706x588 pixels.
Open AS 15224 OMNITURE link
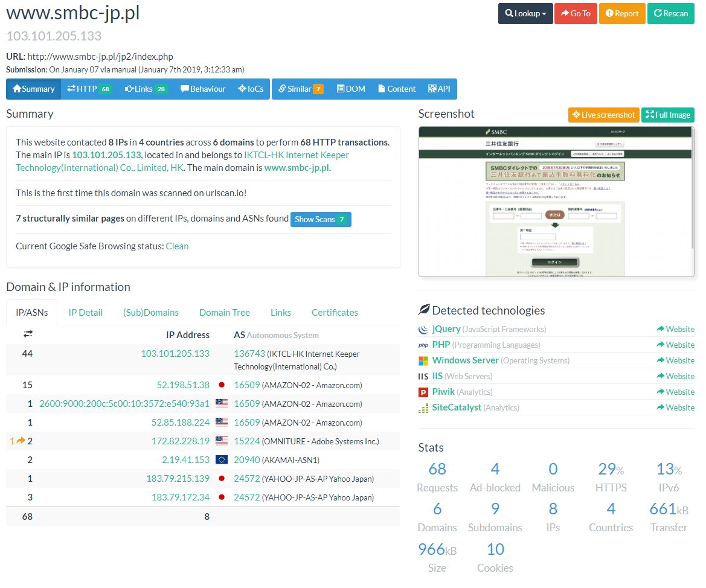click(x=247, y=441)
